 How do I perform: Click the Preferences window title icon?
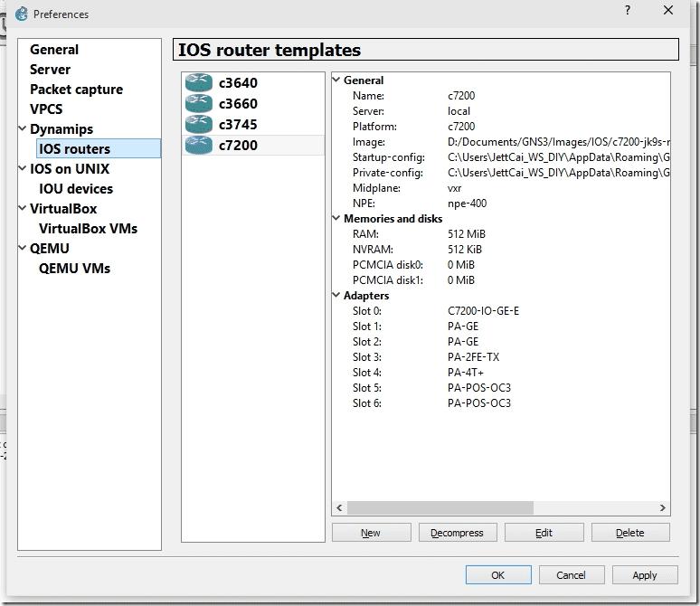point(22,14)
